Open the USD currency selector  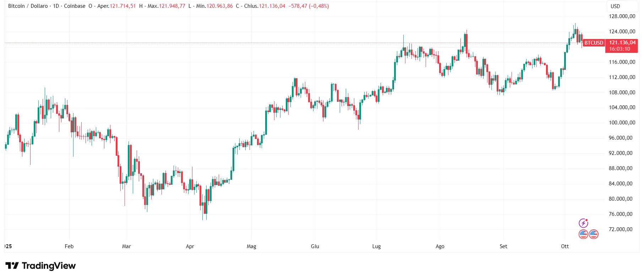[615, 6]
